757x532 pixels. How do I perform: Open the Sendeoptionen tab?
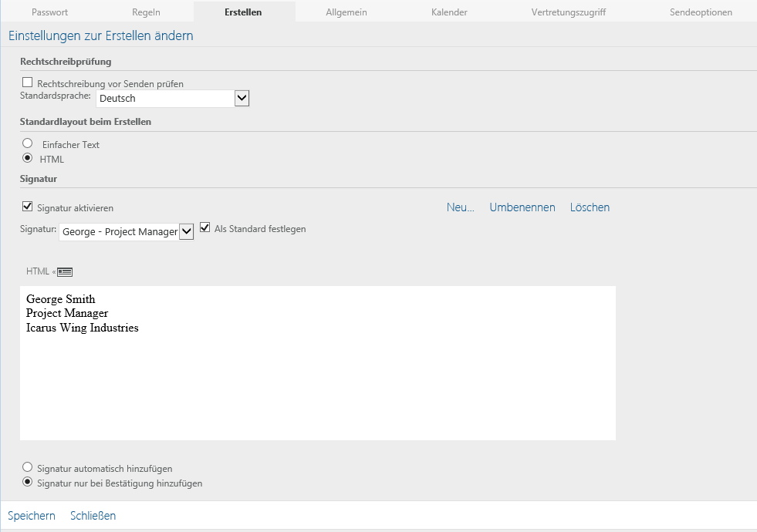pyautogui.click(x=701, y=12)
